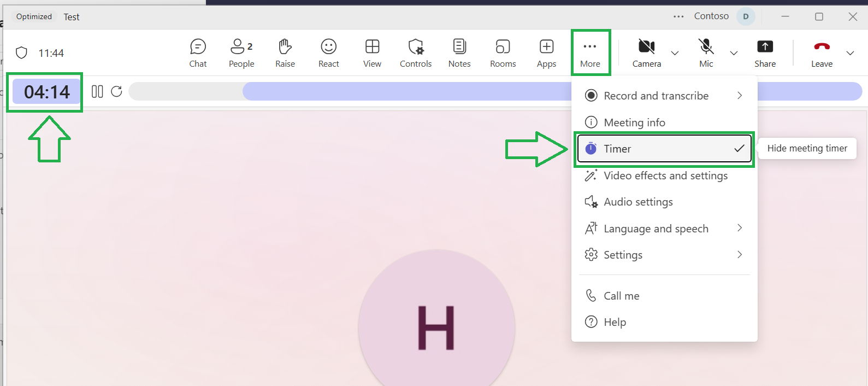Click the Leave call button
This screenshot has width=868, height=386.
[822, 53]
